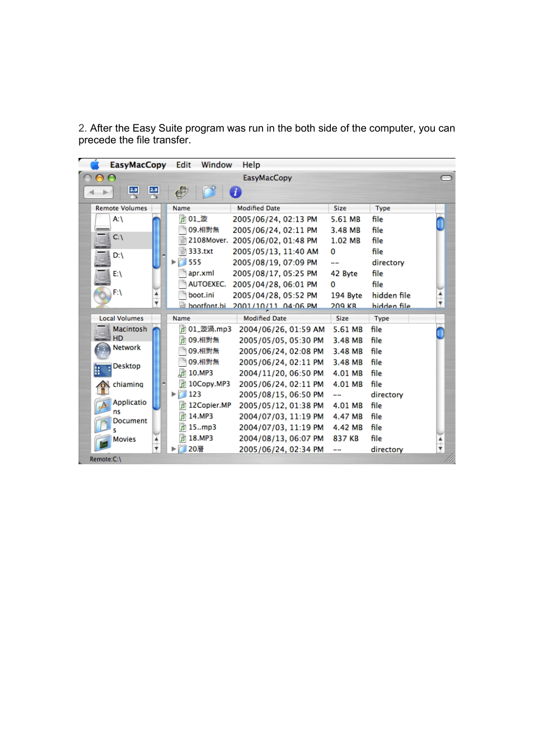Click the Remote Volumes scrollbar thumb
The width and height of the screenshot is (534, 756).
(x=156, y=242)
